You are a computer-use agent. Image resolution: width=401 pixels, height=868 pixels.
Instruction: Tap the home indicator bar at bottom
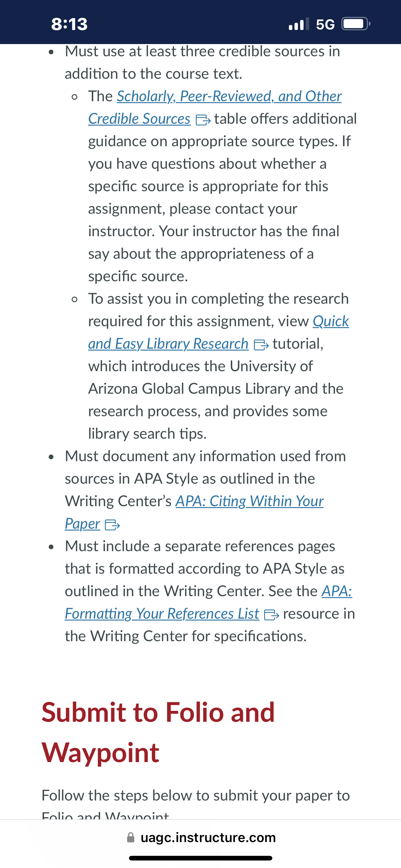click(x=201, y=858)
